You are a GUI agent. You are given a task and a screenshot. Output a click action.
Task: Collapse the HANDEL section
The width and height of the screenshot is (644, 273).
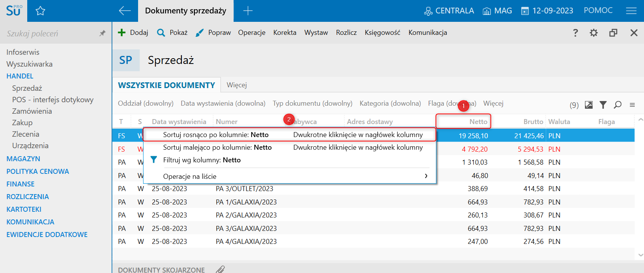pos(20,76)
